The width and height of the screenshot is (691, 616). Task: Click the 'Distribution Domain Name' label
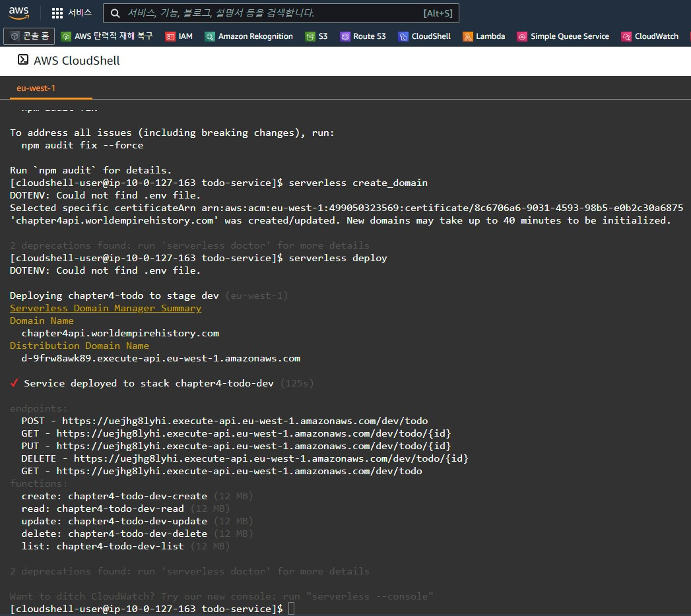click(79, 346)
